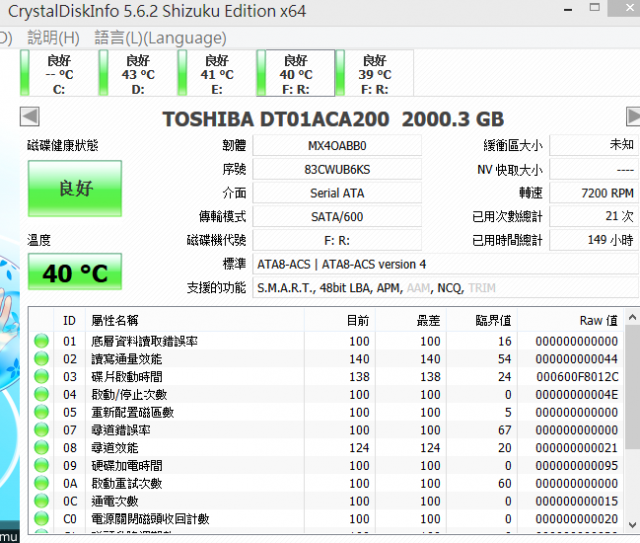Minimize the CrystalDiskInfo window

[x=568, y=9]
